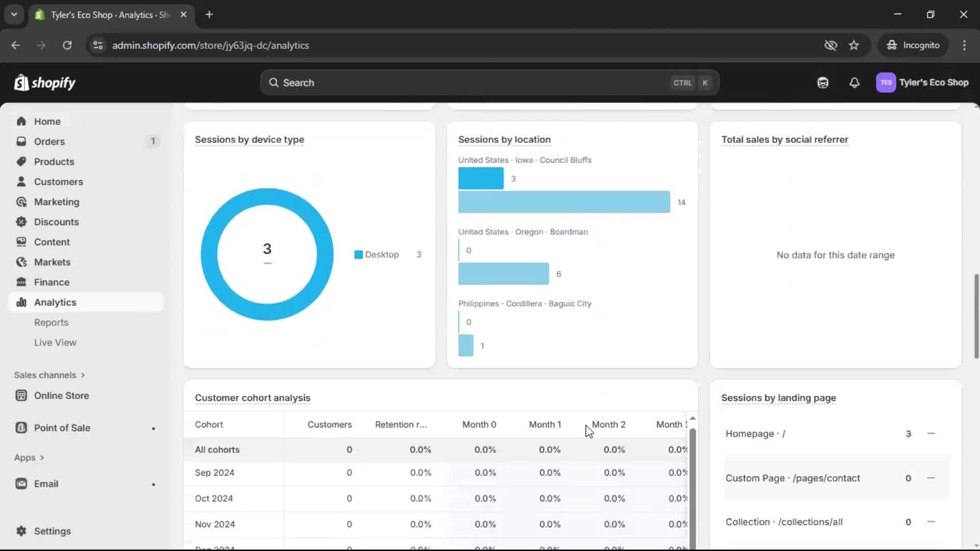Select the Customers sidebar item

point(58,182)
